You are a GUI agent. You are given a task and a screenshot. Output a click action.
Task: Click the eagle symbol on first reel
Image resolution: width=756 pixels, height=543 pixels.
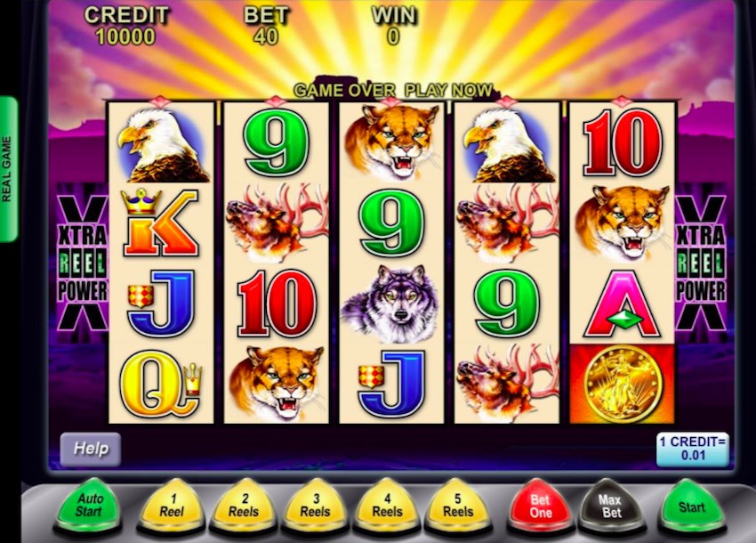tap(163, 144)
